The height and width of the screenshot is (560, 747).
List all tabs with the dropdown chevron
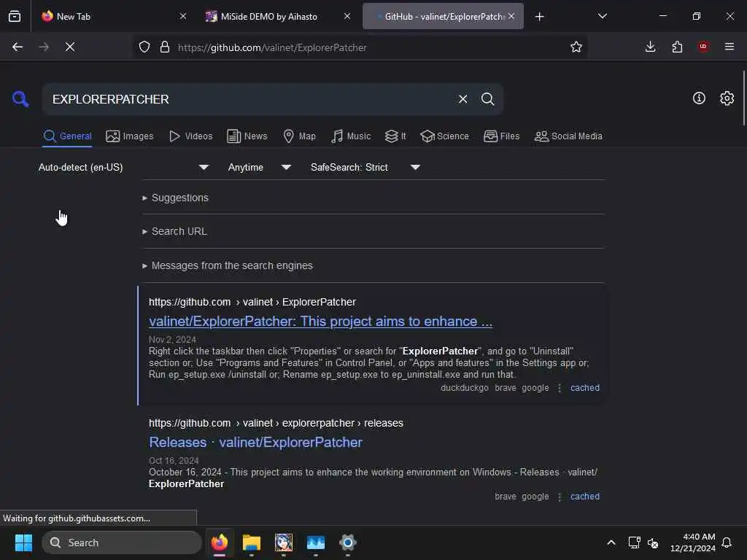click(602, 16)
